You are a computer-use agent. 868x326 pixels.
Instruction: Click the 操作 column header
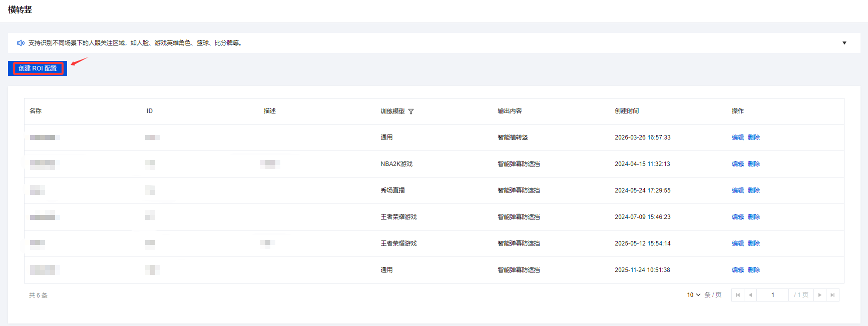click(x=738, y=111)
